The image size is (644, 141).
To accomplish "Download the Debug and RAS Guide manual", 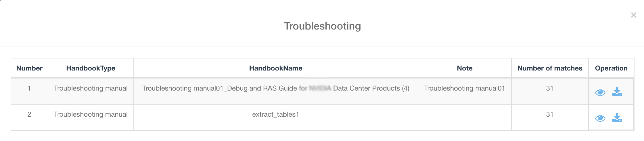I will coord(617,92).
